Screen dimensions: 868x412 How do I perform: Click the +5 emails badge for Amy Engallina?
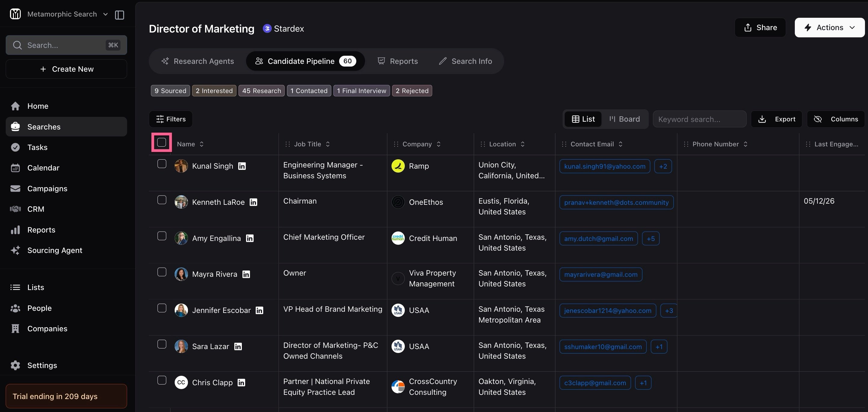[x=651, y=239]
